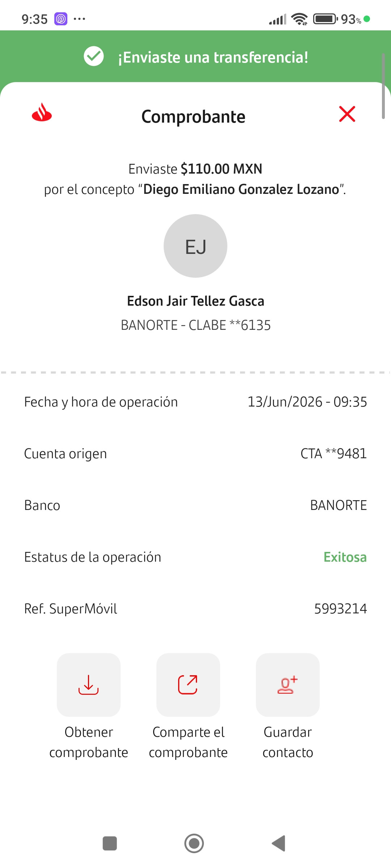Tap the Wi-Fi status bar icon

(299, 19)
